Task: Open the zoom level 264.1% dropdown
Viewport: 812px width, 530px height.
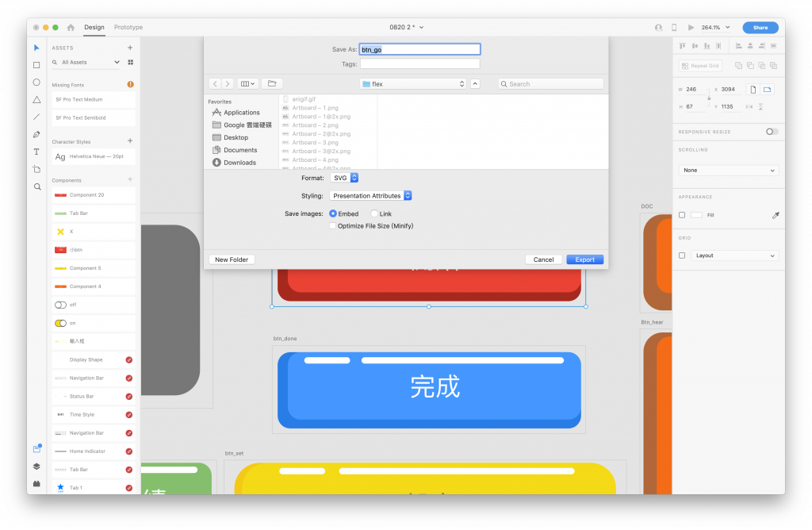Action: coord(716,28)
